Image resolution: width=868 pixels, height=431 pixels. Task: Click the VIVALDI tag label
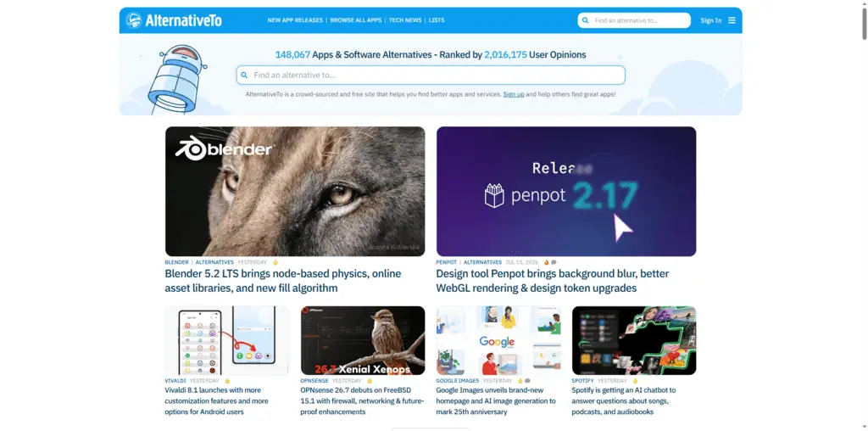click(x=175, y=381)
